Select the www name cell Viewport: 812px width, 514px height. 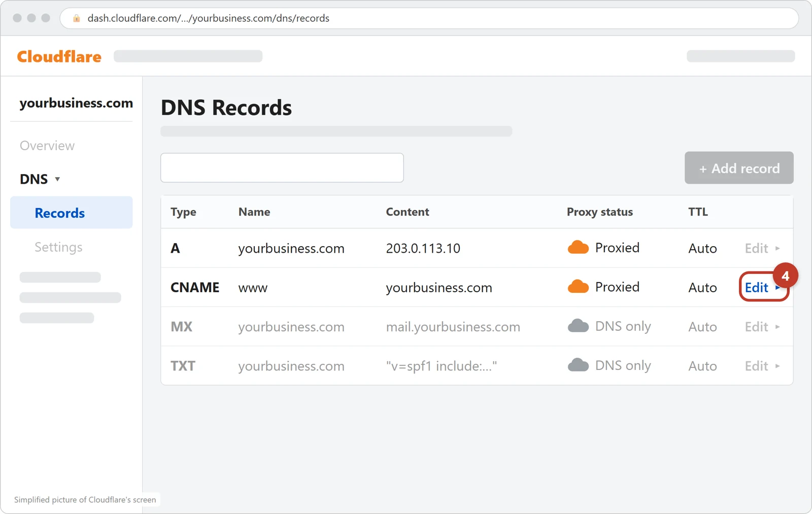coord(253,288)
